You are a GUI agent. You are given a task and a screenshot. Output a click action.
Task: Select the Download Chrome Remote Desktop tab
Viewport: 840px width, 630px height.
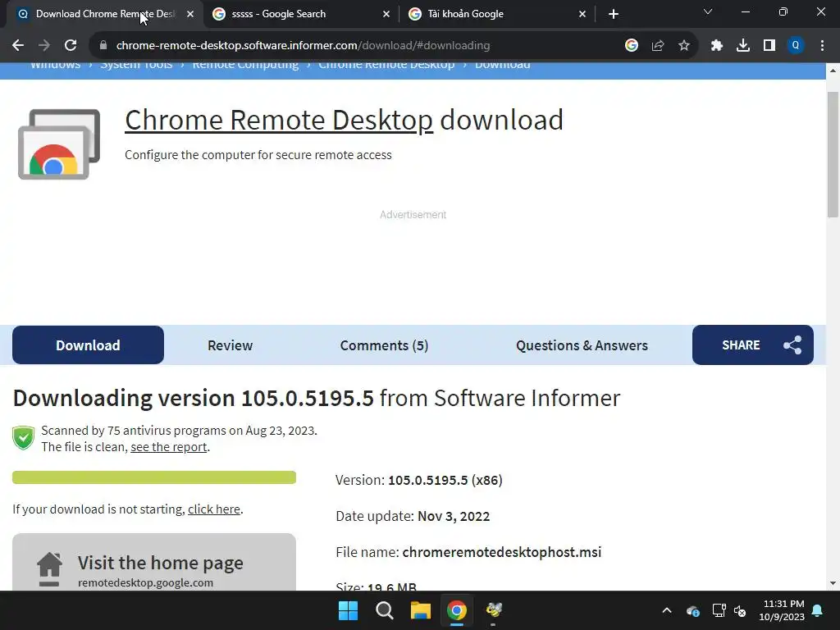click(105, 14)
